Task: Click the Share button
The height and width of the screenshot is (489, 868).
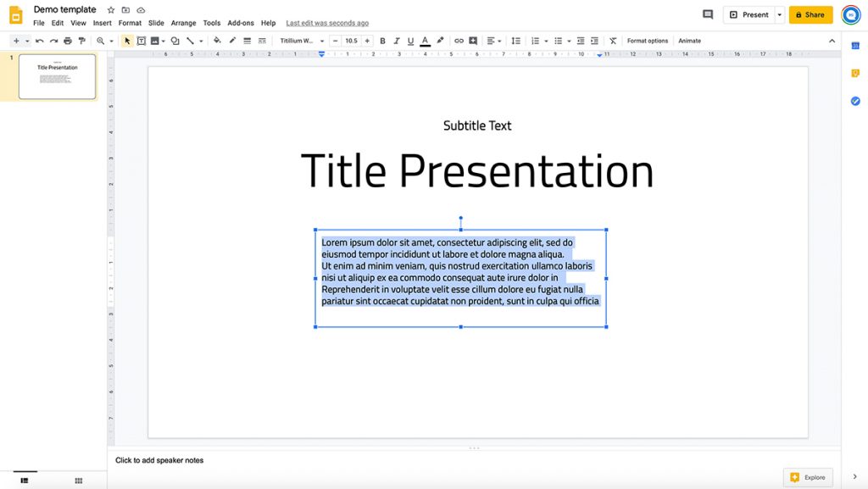Action: 810,15
